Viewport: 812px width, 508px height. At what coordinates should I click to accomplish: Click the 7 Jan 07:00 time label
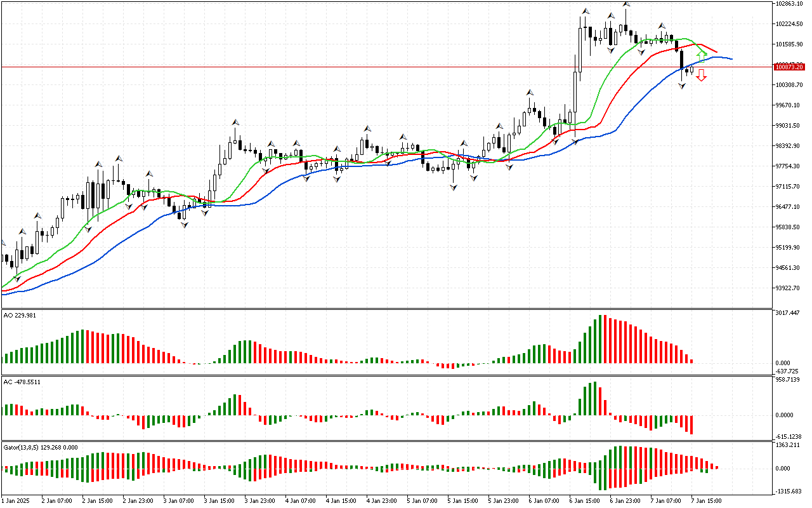665,500
